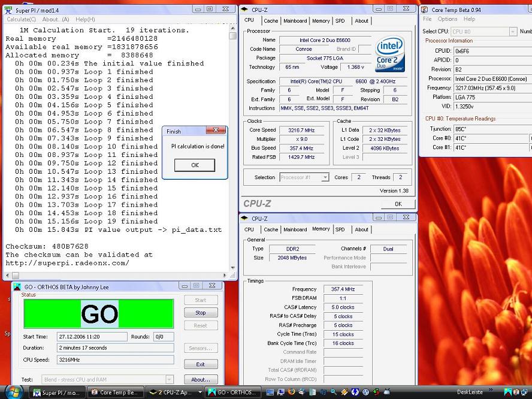Click the lower CPU-Z window title icon
This screenshot has width=532, height=399.
244,218
